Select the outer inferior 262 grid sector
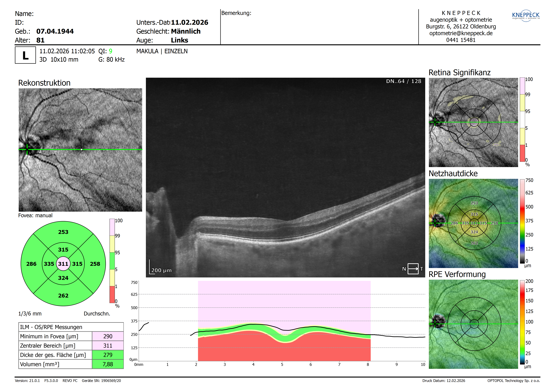The height and width of the screenshot is (392, 555). (63, 295)
